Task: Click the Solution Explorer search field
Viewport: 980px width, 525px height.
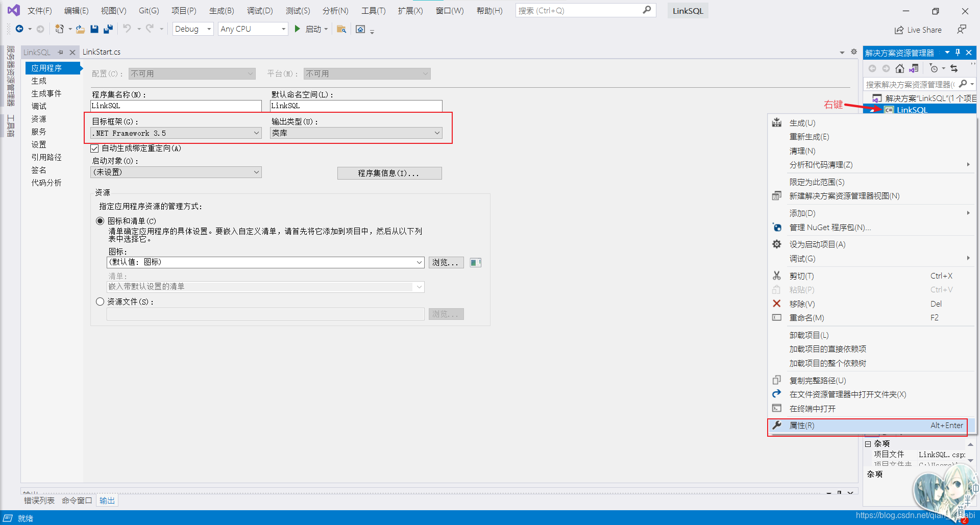Action: pos(910,84)
